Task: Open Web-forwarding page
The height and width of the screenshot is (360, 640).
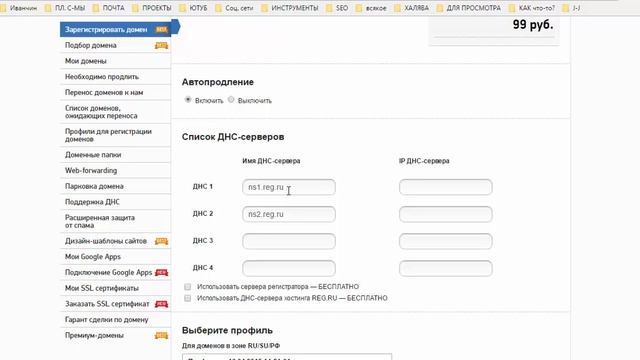Action: [x=116, y=171]
